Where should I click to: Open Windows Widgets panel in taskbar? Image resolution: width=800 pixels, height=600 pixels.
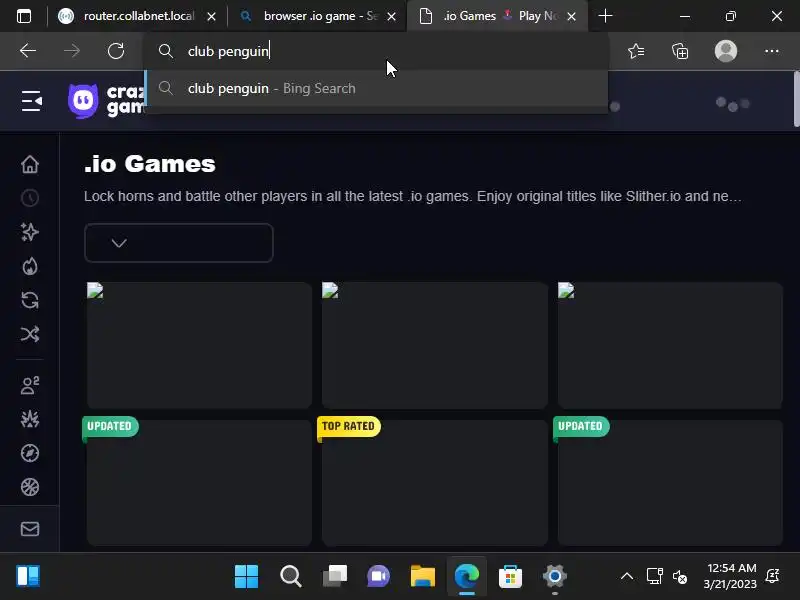(28, 577)
